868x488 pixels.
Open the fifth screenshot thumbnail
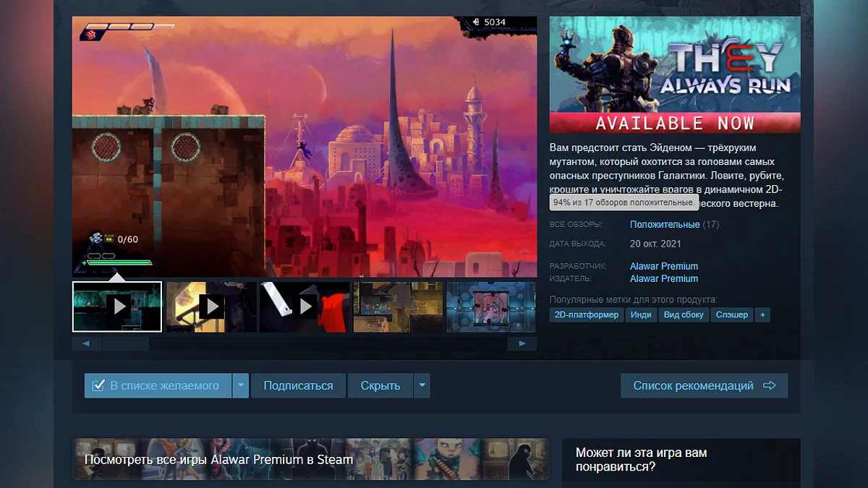pos(491,307)
